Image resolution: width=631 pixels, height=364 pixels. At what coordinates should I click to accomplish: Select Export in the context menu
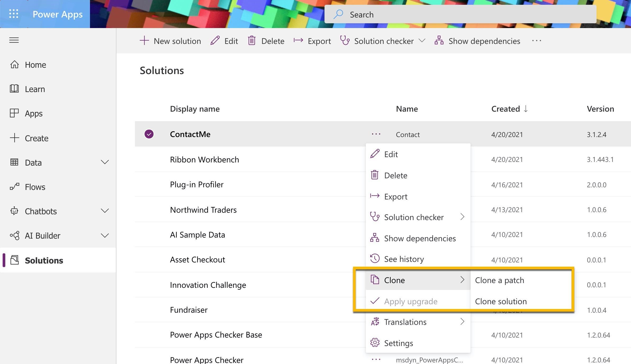418,196
